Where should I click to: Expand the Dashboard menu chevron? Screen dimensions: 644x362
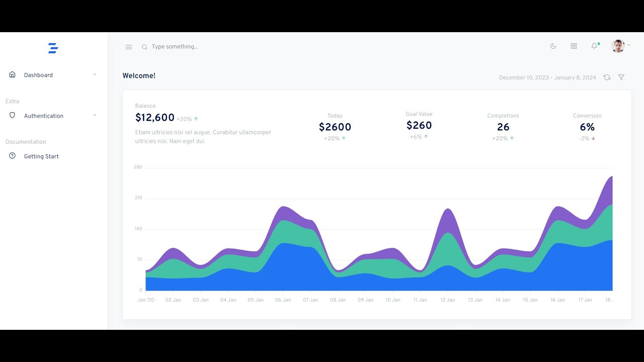click(x=95, y=74)
